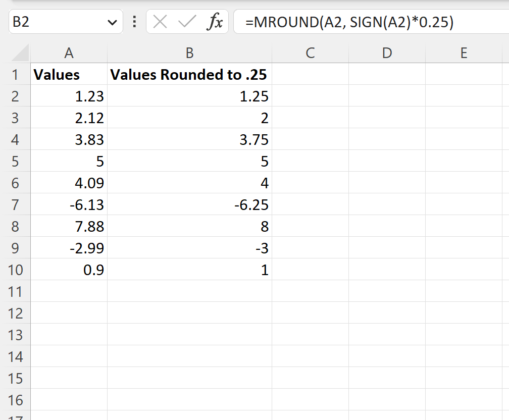Click the empty cell C12
The image size is (509, 420).
tap(311, 313)
